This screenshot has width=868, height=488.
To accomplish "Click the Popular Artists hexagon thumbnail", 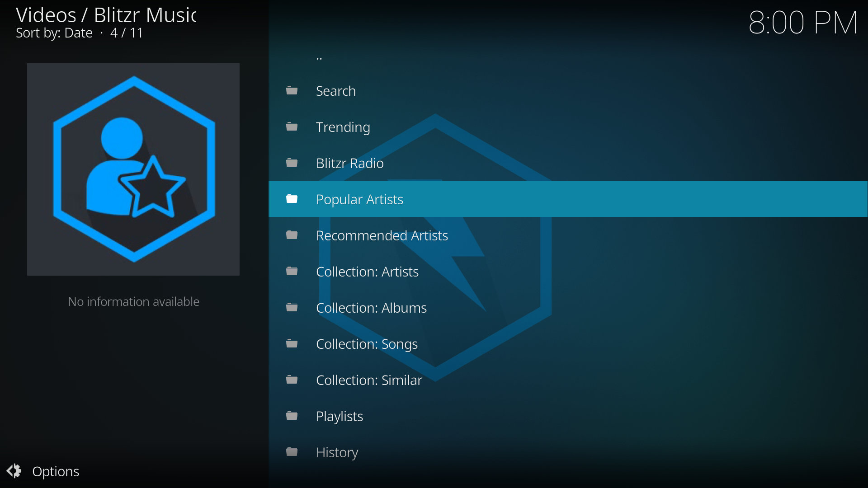I will pyautogui.click(x=133, y=169).
